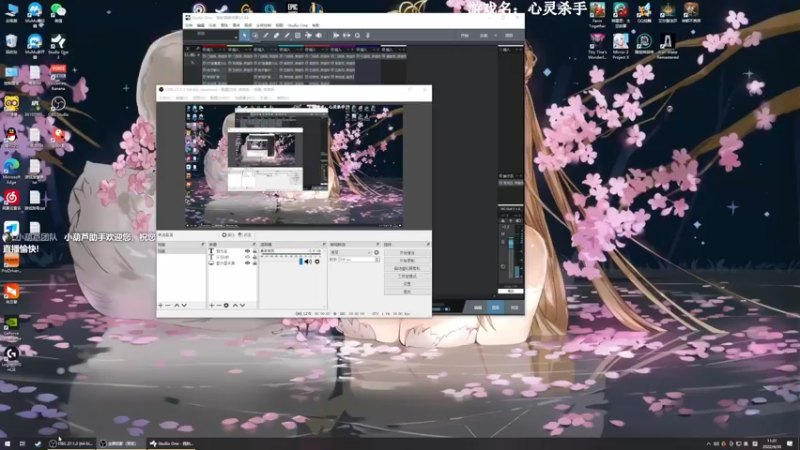Switch to Edit tab at Studio One bottom right
This screenshot has width=800, height=450.
tap(478, 308)
